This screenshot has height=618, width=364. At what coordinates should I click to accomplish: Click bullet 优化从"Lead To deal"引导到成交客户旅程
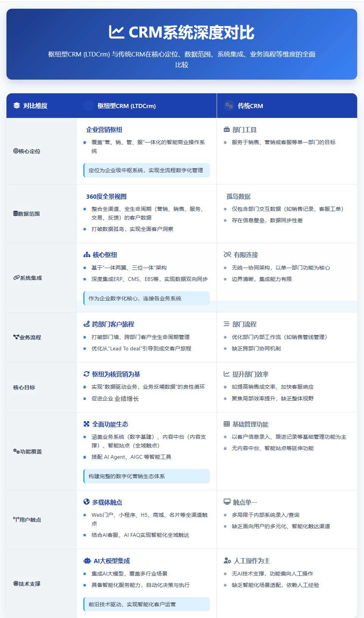[x=141, y=348]
